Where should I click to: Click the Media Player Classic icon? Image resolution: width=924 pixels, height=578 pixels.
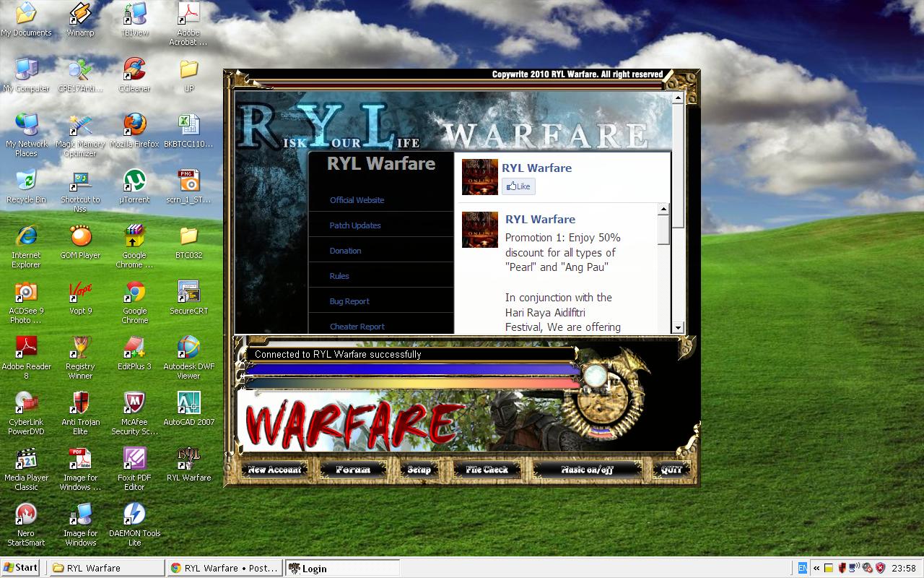[x=26, y=469]
